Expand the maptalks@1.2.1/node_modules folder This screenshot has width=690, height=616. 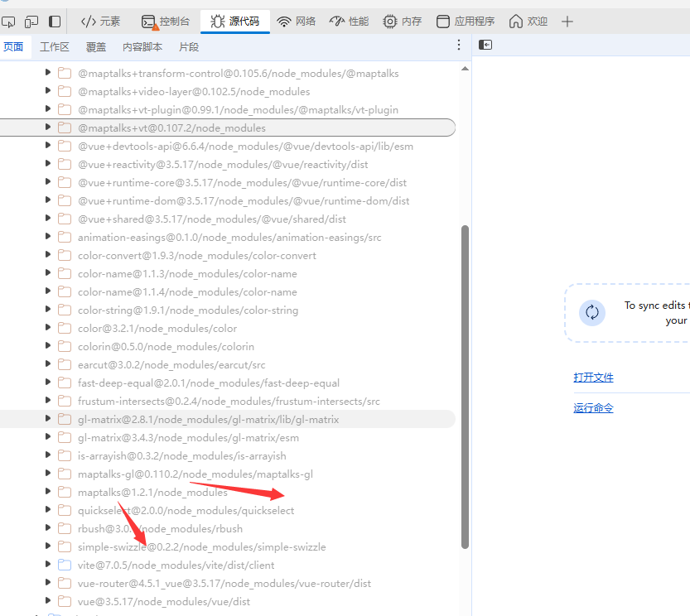coord(48,492)
